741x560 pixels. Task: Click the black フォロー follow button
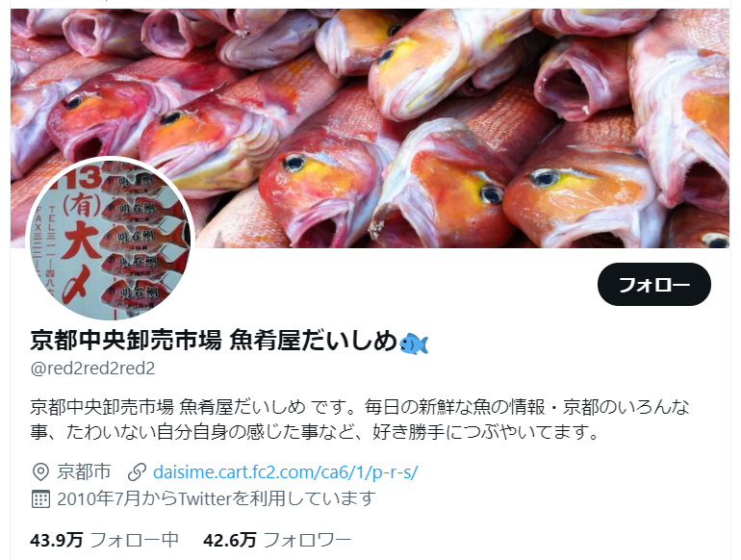click(654, 285)
